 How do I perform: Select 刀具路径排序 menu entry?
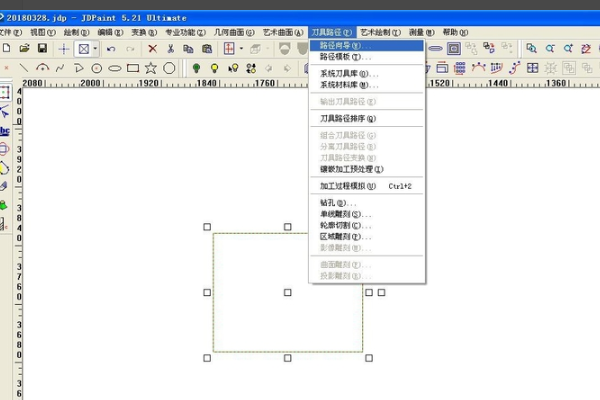point(367,119)
